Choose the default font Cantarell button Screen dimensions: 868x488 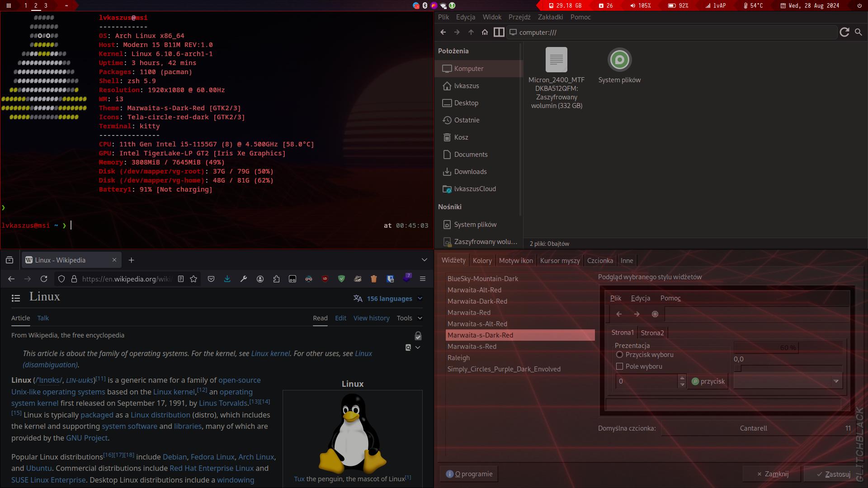click(x=758, y=428)
